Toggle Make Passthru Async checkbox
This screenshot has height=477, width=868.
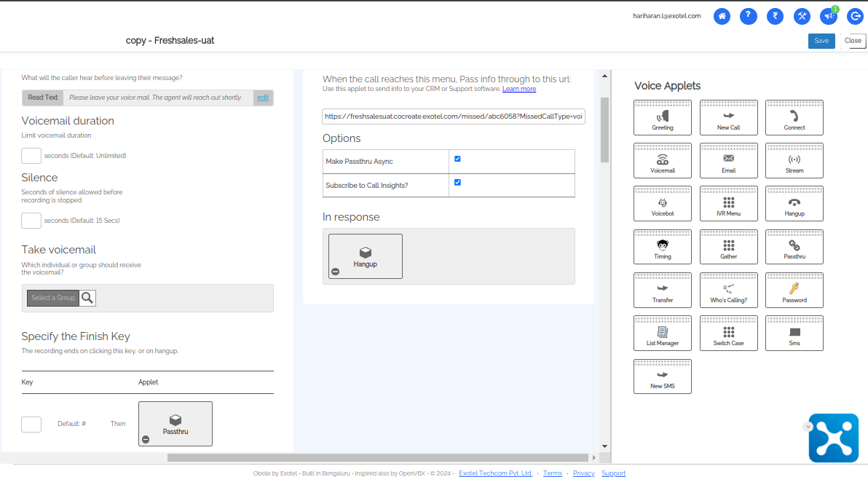pos(457,159)
